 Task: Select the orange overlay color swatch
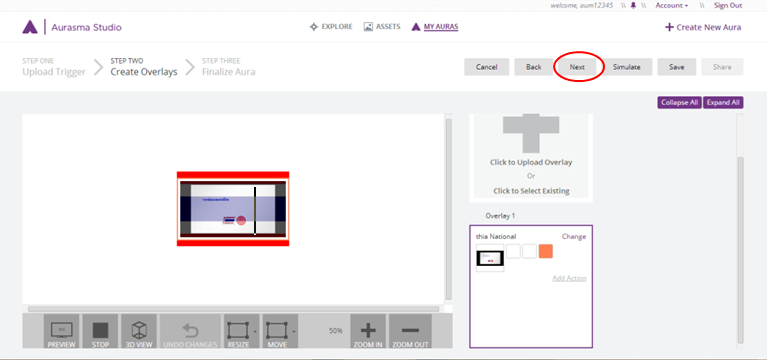click(x=545, y=251)
